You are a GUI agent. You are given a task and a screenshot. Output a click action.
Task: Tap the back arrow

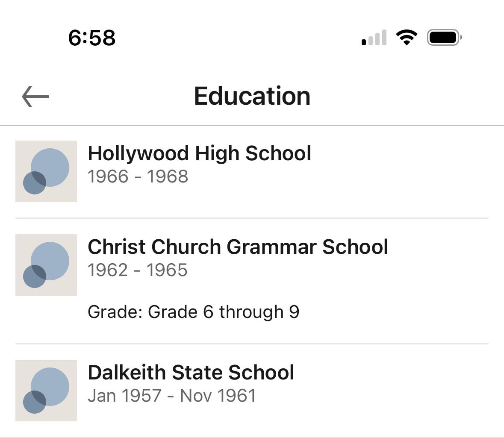coord(35,96)
